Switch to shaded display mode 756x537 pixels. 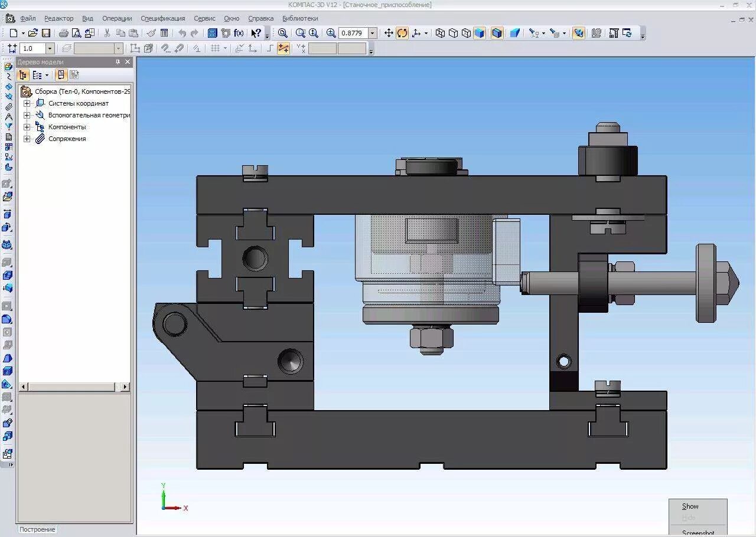tap(480, 33)
